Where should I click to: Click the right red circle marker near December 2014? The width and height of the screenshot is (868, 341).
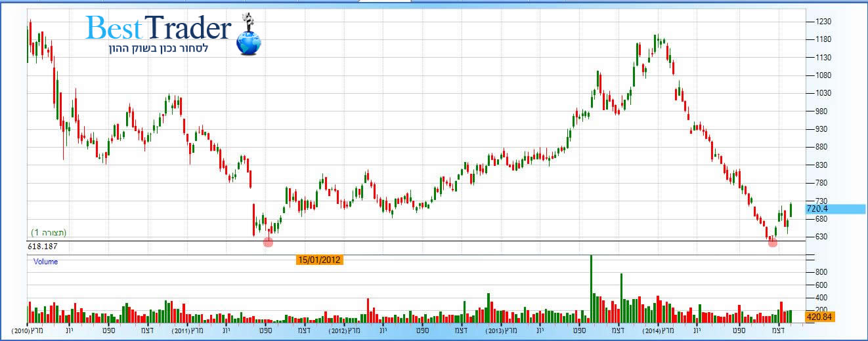[x=773, y=242]
